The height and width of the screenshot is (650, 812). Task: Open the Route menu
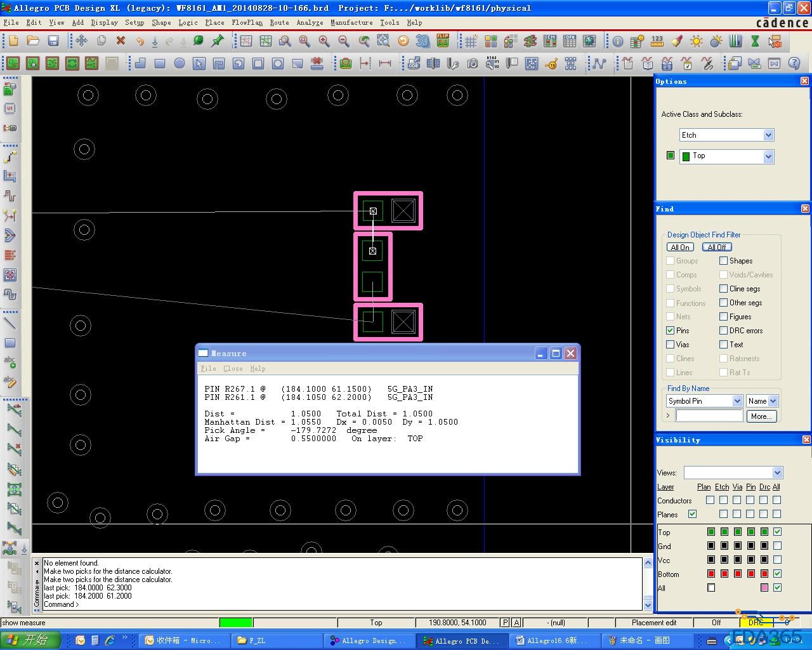click(x=279, y=22)
